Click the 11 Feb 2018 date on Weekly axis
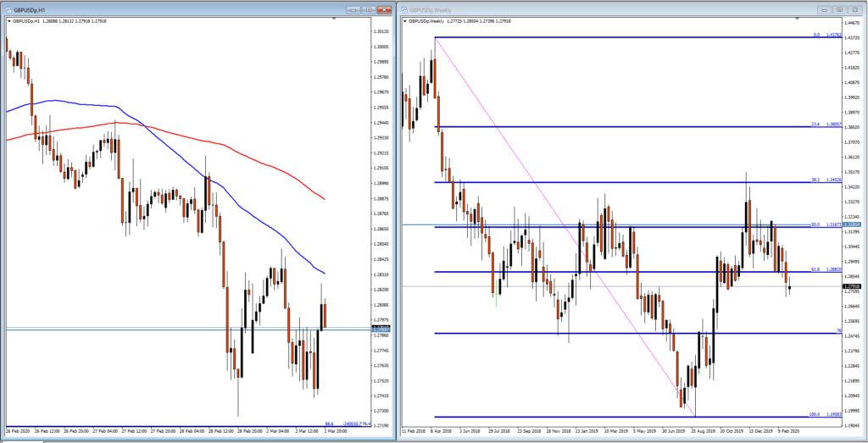Viewport: 868px width, 443px height. tap(413, 429)
